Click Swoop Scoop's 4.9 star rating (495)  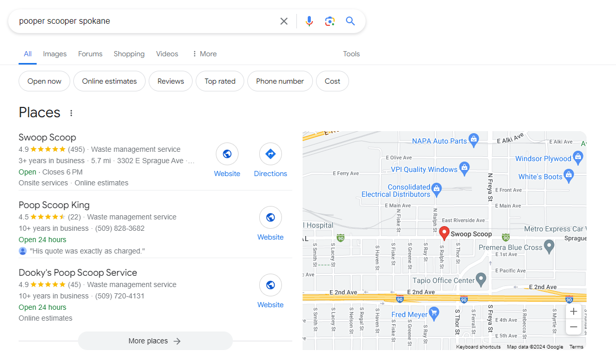pos(52,150)
